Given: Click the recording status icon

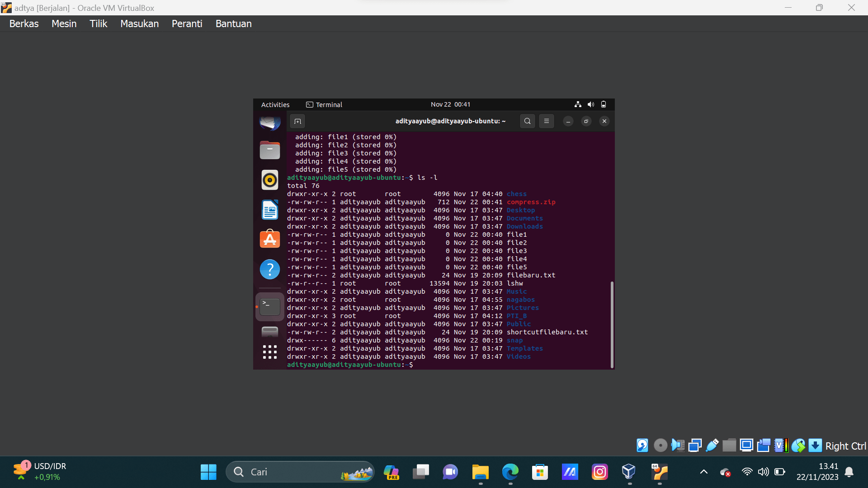Looking at the screenshot, I should coord(764,446).
